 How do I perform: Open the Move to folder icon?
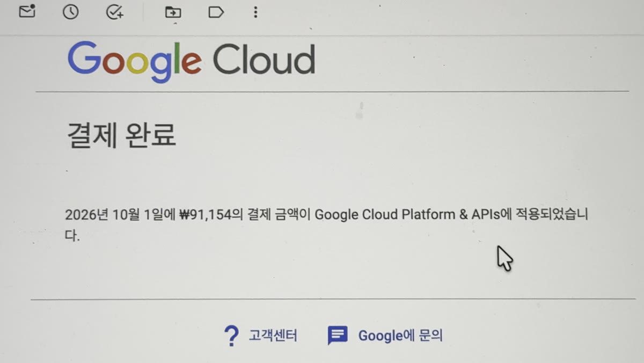tap(173, 12)
